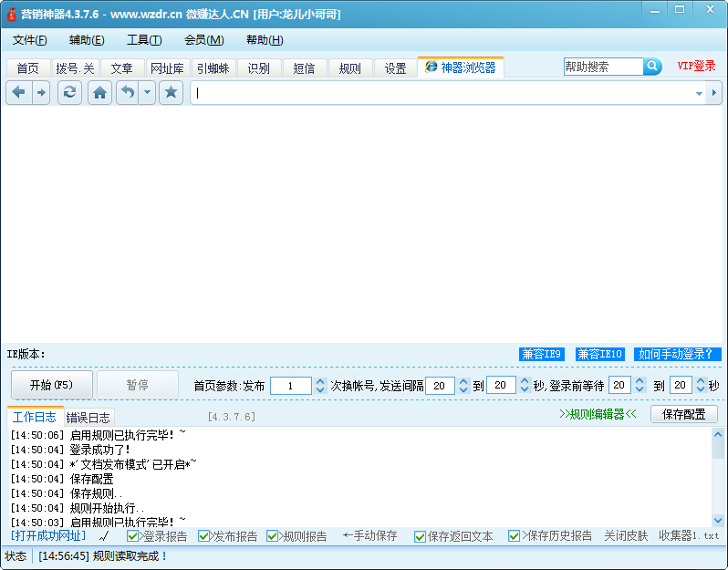Increase the 发送间隔 maximum seconds value
This screenshot has width=728, height=570.
point(525,381)
